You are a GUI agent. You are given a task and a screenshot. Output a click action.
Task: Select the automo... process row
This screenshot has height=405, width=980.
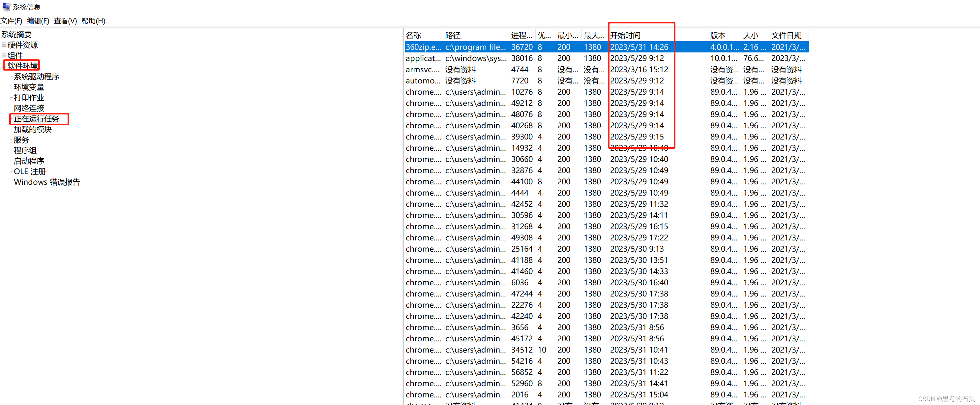pyautogui.click(x=607, y=81)
